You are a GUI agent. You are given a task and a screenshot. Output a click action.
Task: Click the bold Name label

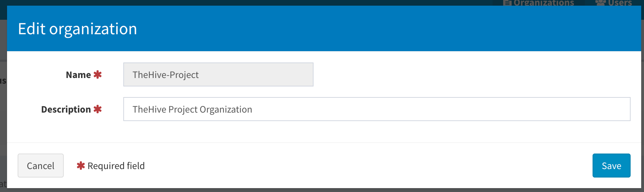78,75
